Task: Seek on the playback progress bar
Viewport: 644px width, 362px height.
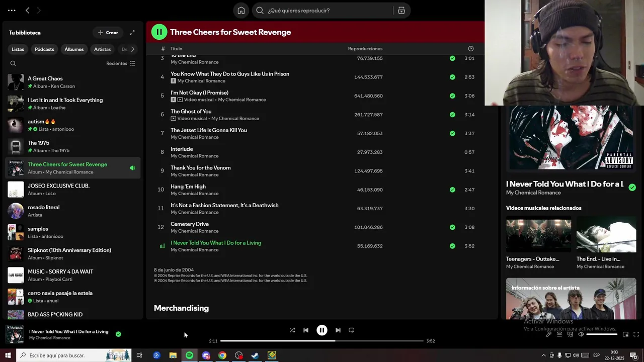Action: [x=322, y=341]
